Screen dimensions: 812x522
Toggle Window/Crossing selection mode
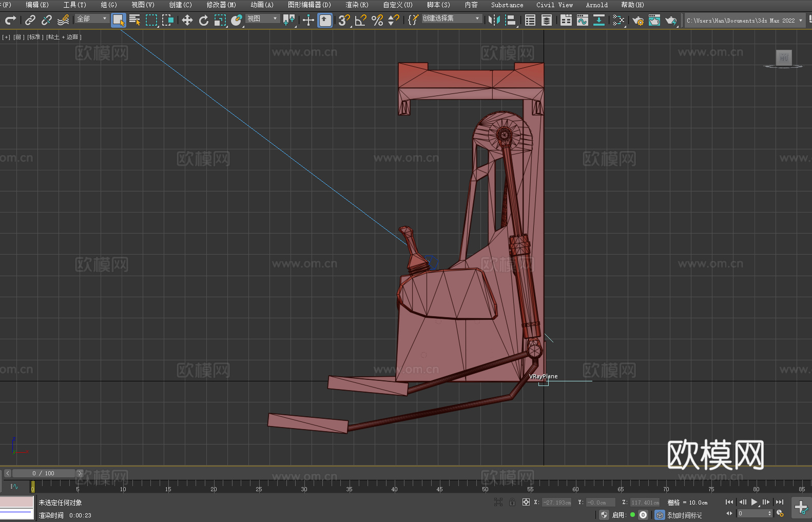tap(168, 20)
